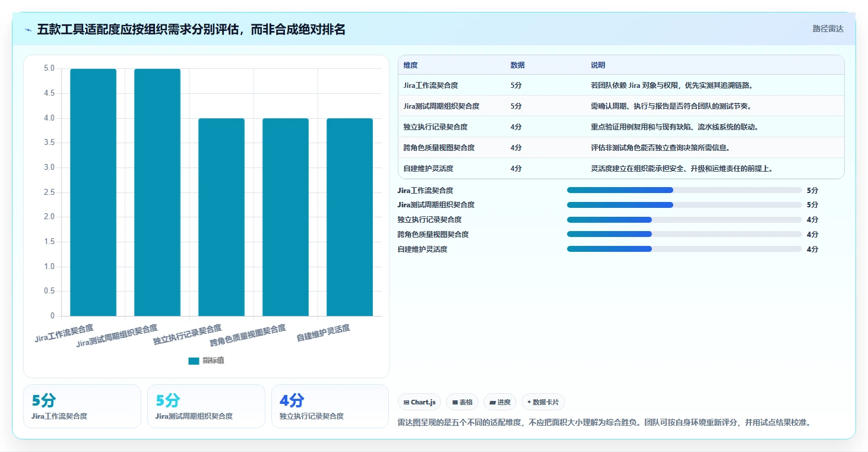Click the 自建维护灵活度 progress bar

684,249
